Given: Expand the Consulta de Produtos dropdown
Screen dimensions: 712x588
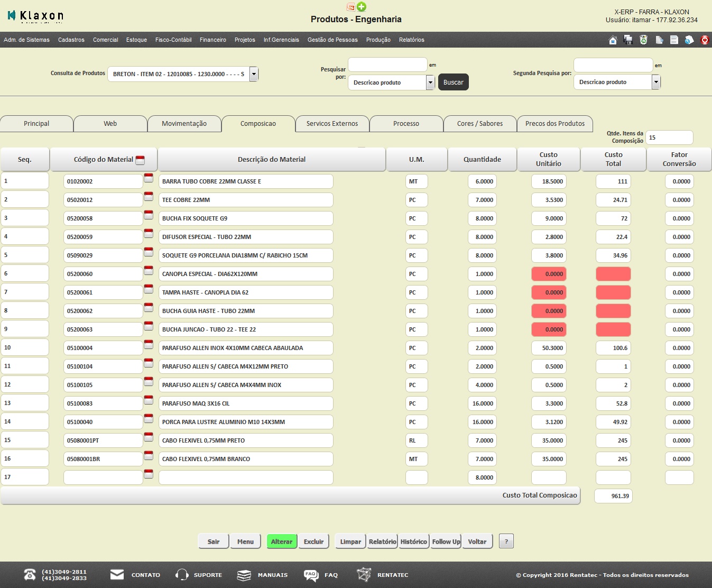Looking at the screenshot, I should point(254,74).
